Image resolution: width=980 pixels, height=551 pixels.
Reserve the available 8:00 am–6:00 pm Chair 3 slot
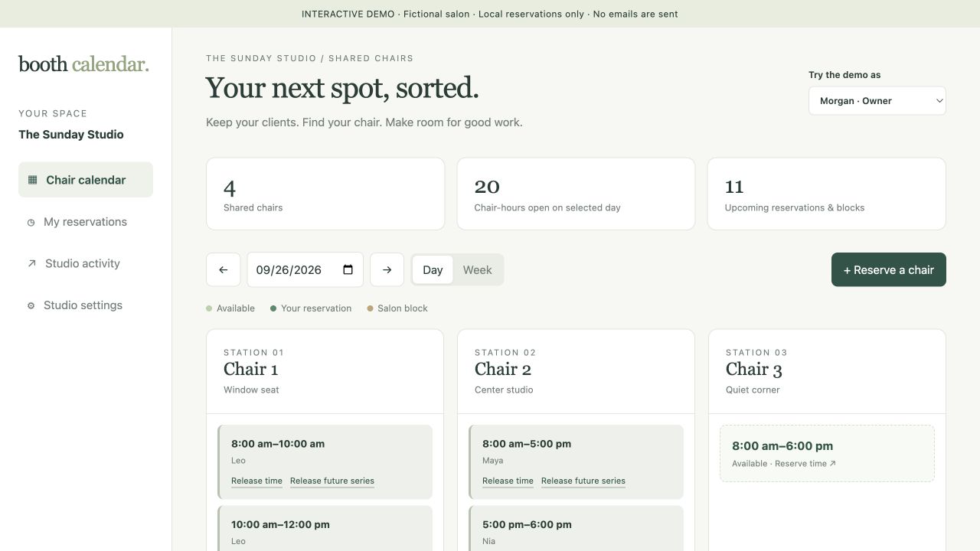point(827,453)
